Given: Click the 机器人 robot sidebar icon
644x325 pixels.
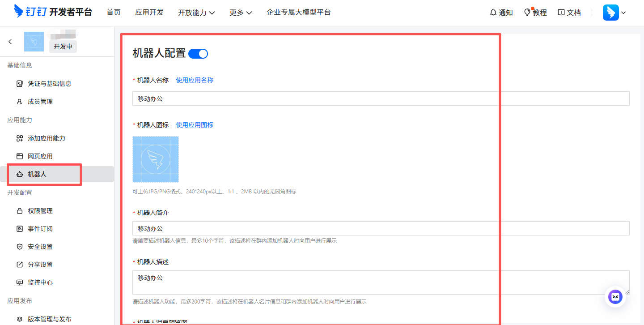Looking at the screenshot, I should pos(19,174).
